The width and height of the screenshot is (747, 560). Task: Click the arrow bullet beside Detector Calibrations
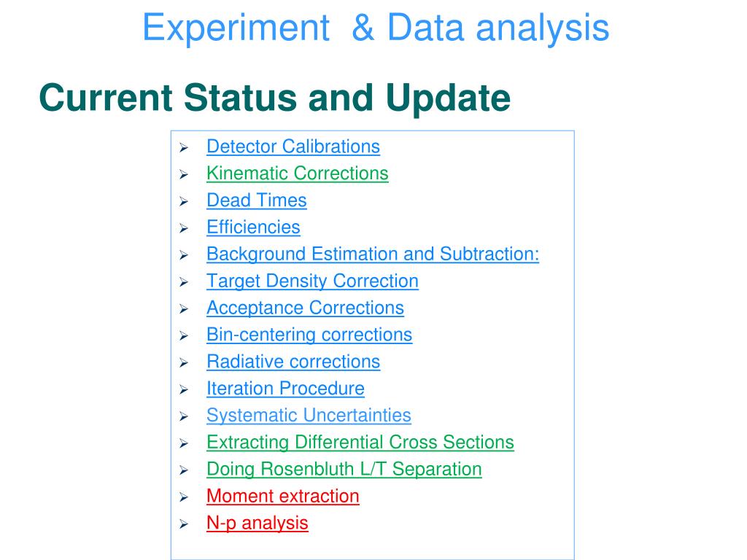185,147
